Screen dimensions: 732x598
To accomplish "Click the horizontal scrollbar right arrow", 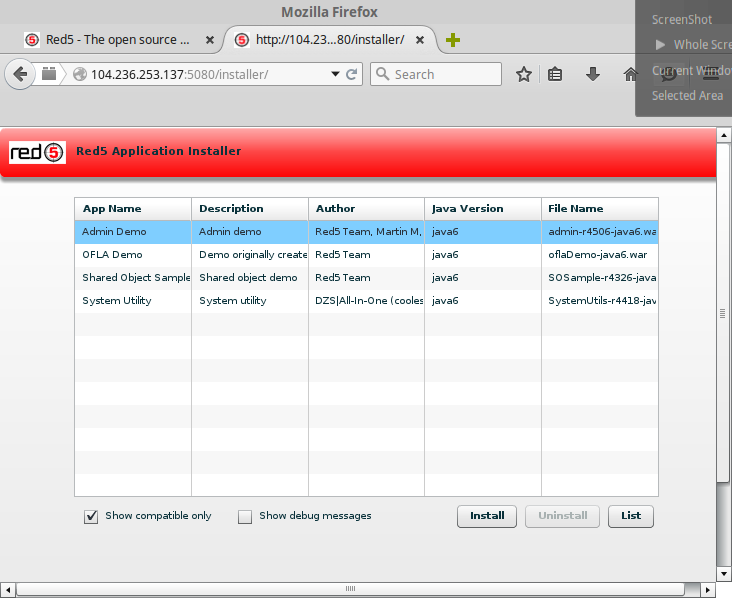I will 708,590.
